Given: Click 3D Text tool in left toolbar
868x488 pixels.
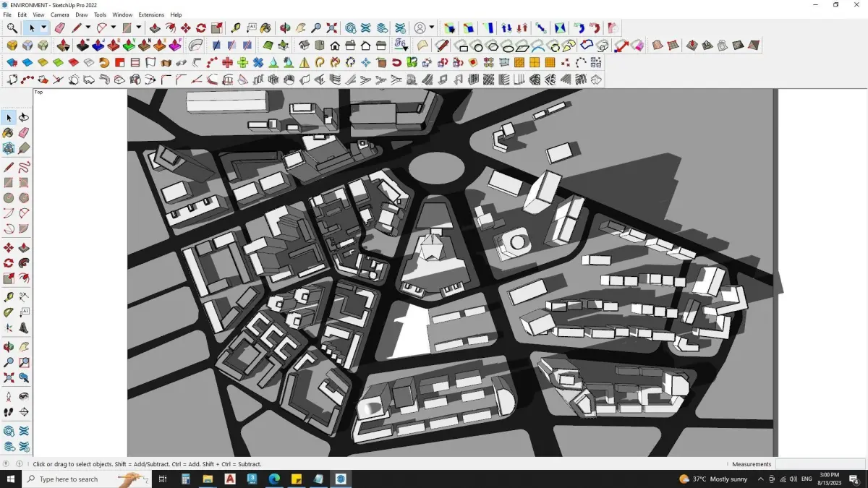Looking at the screenshot, I should (x=24, y=327).
